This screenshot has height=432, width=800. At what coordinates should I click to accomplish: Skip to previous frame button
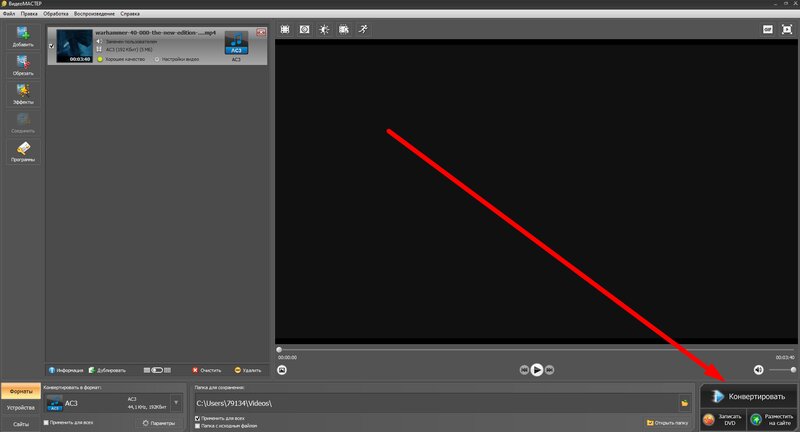coord(524,370)
